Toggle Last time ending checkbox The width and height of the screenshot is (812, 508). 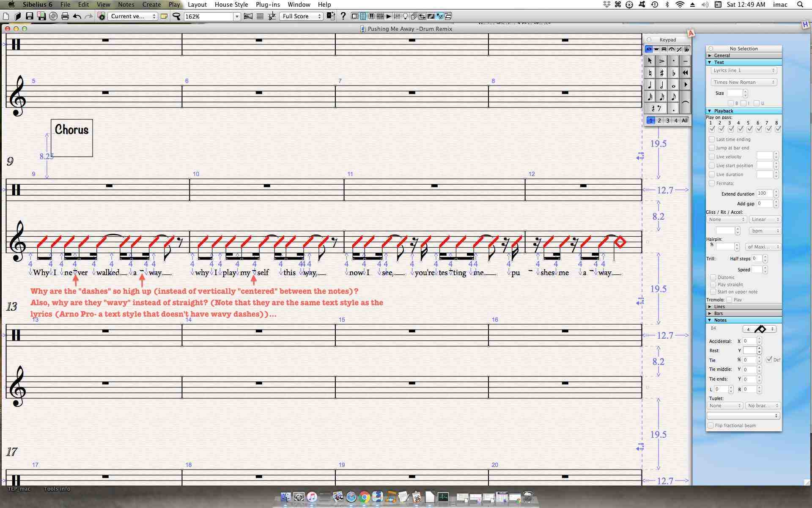tap(712, 139)
